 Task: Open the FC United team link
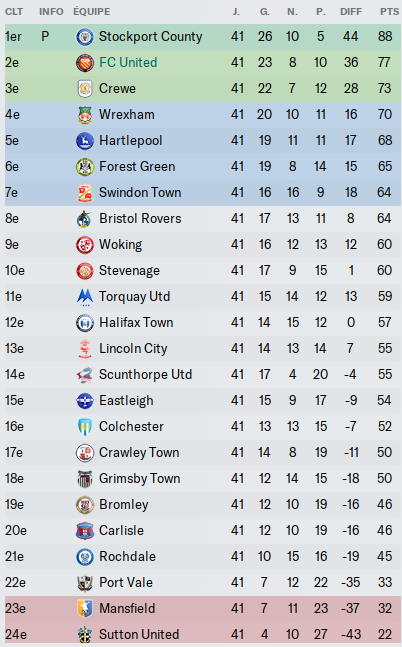tap(128, 63)
